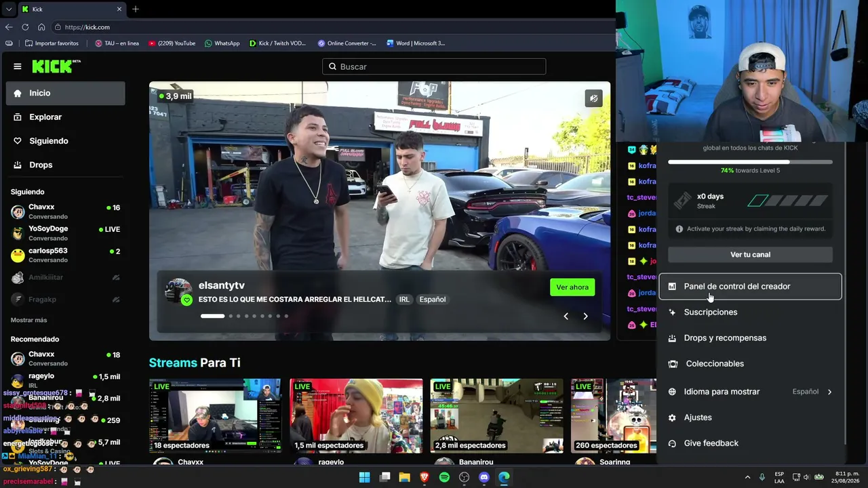Open the Importar favoritos bookmarks folder

52,43
